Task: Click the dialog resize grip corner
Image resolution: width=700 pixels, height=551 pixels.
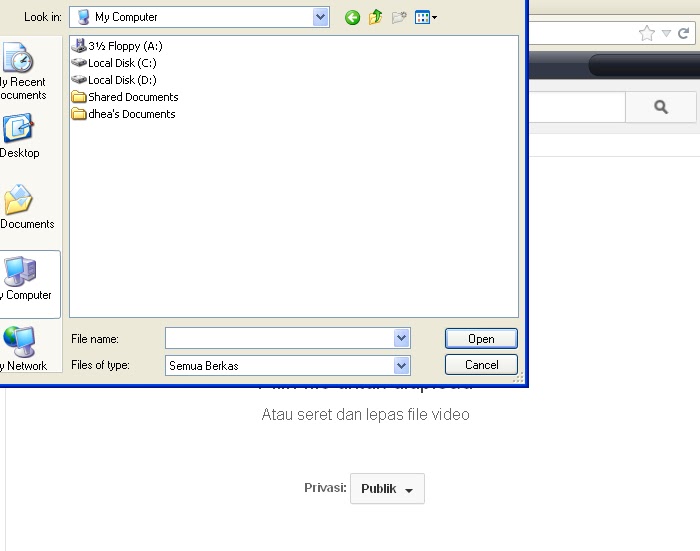Action: 518,378
